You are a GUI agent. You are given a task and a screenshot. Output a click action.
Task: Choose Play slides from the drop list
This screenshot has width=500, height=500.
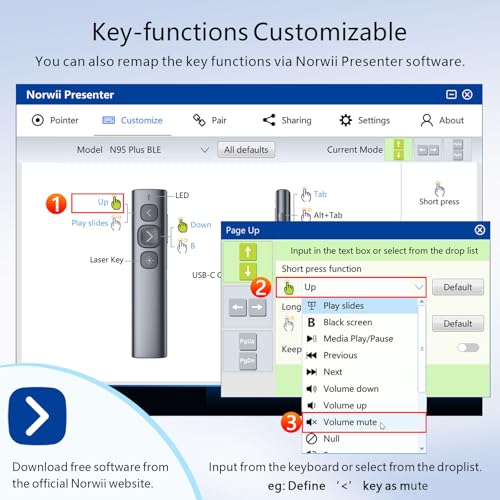(360, 306)
